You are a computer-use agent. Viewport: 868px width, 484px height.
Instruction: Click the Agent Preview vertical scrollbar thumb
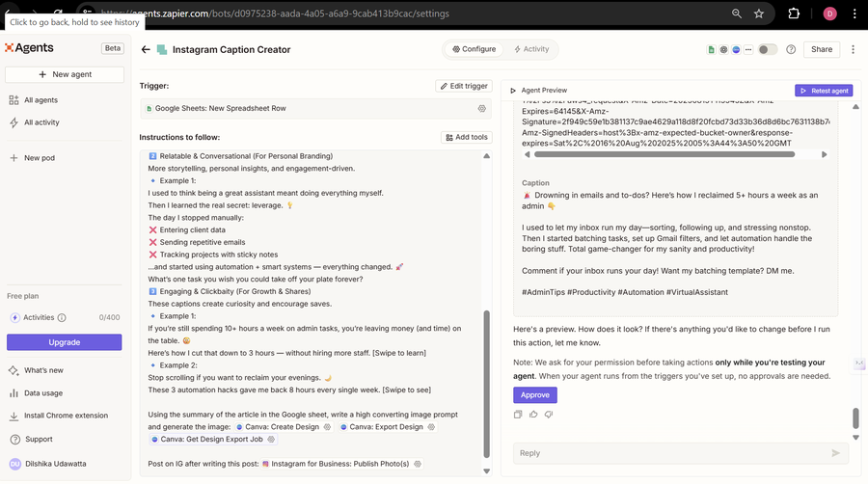855,418
